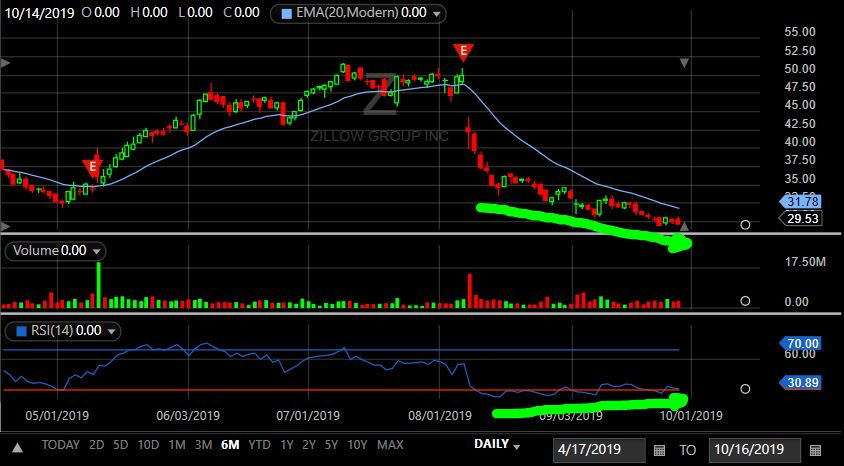Click the gray left arrow near chart bottom edge
This screenshot has height=466, width=844.
(5, 225)
